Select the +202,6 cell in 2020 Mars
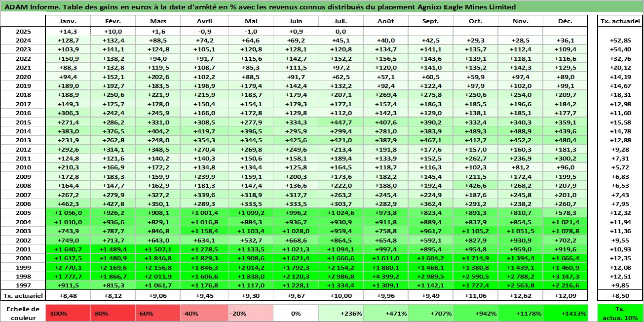The height and width of the screenshot is (322, 644). click(x=158, y=77)
